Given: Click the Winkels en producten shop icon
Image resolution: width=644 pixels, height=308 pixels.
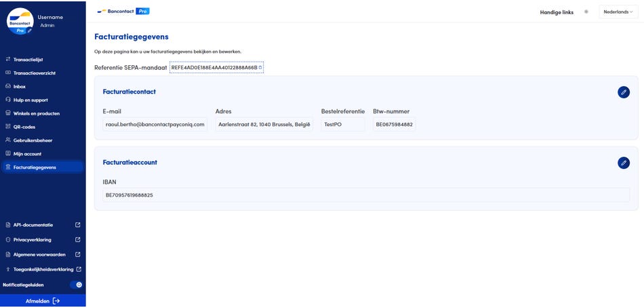Looking at the screenshot, I should pyautogui.click(x=8, y=113).
